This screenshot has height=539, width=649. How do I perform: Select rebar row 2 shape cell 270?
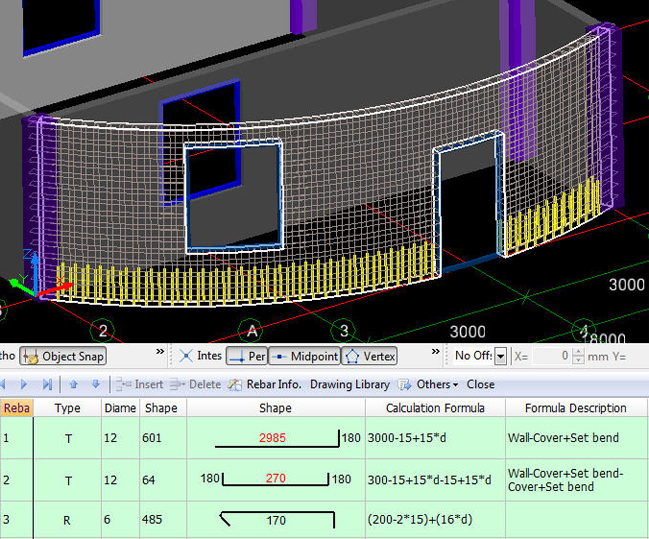[275, 479]
